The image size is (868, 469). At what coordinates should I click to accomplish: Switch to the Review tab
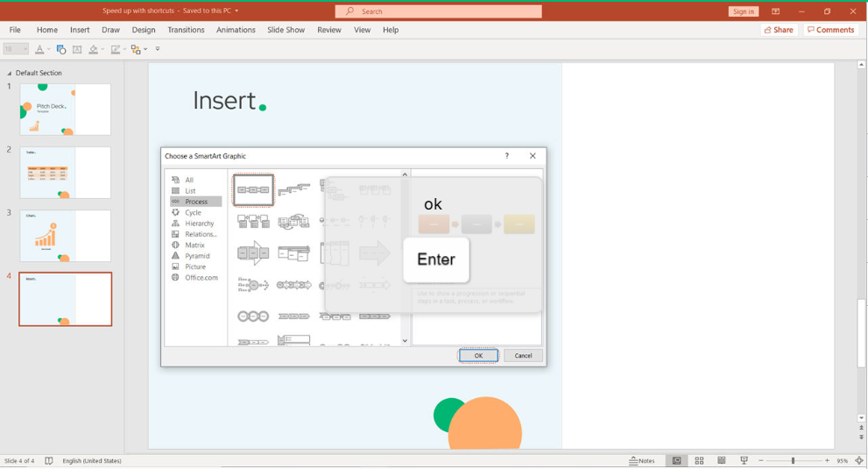pyautogui.click(x=329, y=30)
